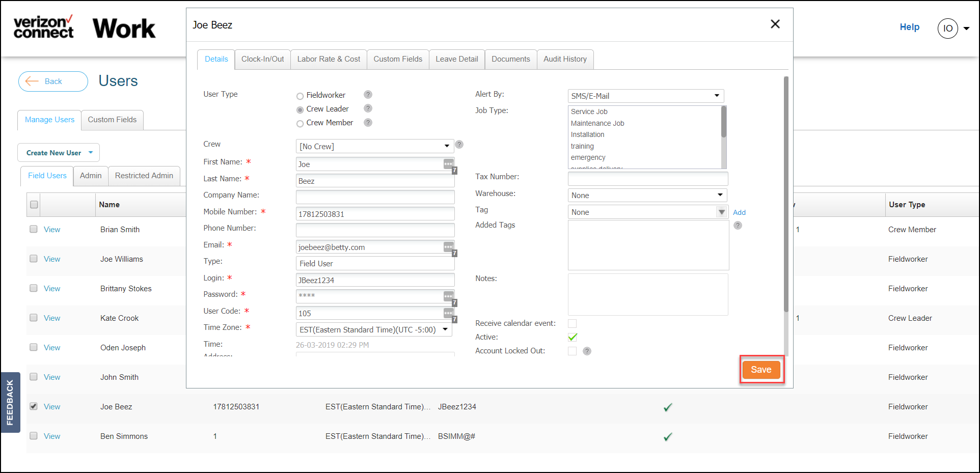Image resolution: width=980 pixels, height=473 pixels.
Task: Uncheck the Joe Beez row checkbox
Action: coord(34,406)
